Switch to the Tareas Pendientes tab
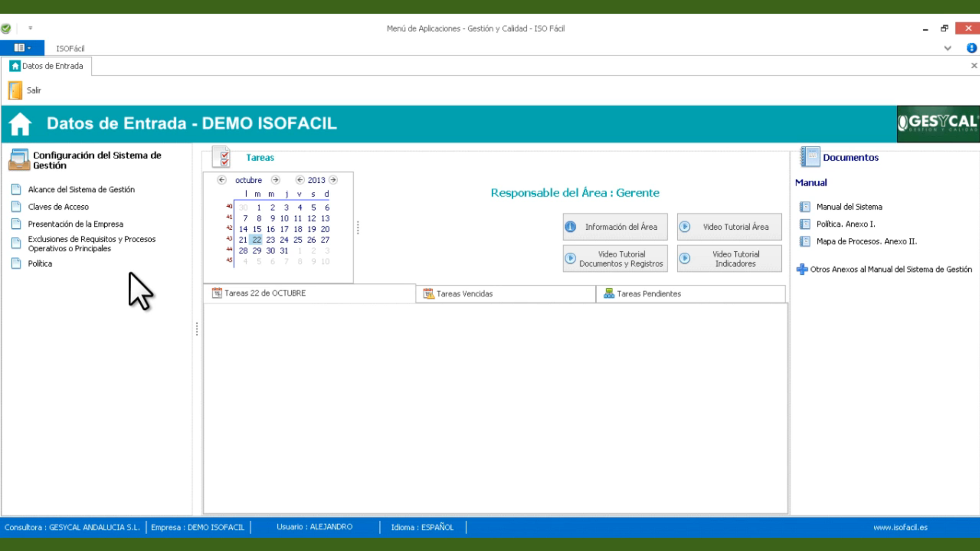Screen dimensions: 980x551 690,294
